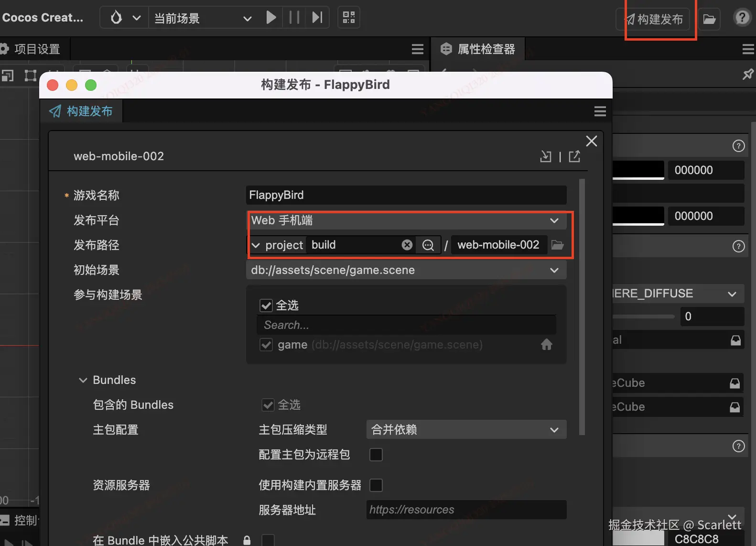756x546 pixels.
Task: Click the home start-scene icon for game
Action: (x=547, y=344)
